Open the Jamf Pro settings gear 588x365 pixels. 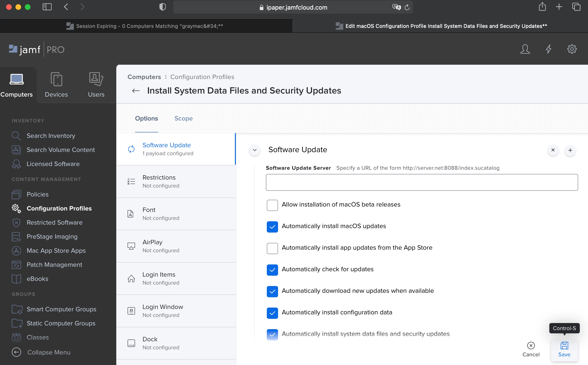tap(572, 49)
